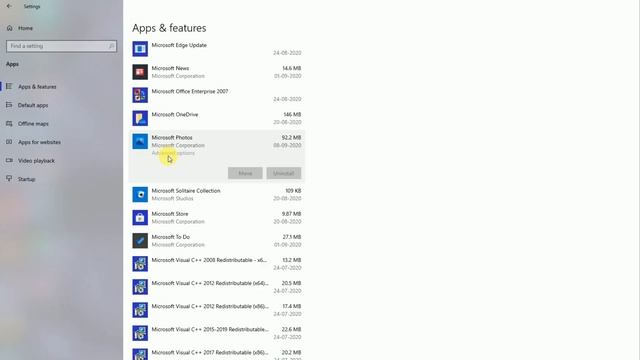Select Microsoft News entry
This screenshot has width=640, height=360.
pos(217,72)
